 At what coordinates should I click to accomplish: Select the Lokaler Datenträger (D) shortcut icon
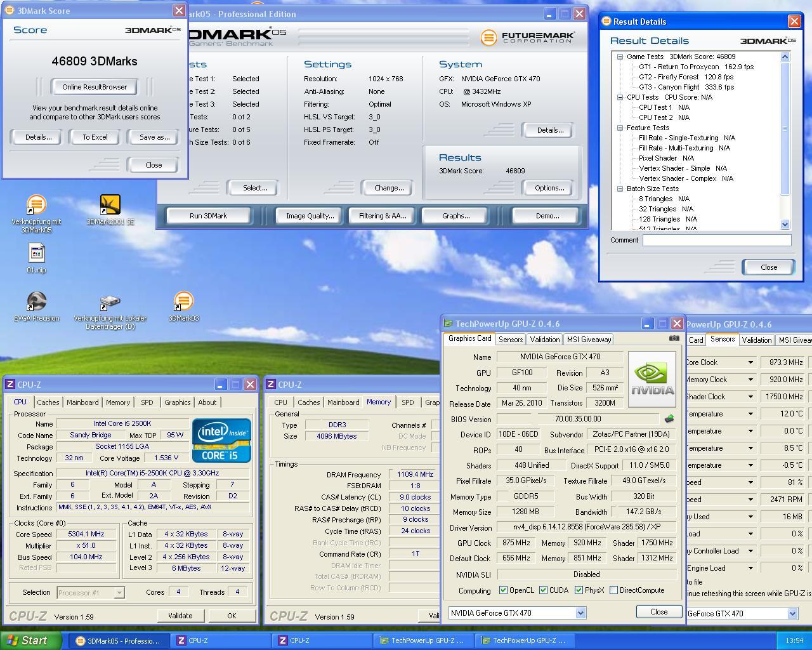pos(110,302)
